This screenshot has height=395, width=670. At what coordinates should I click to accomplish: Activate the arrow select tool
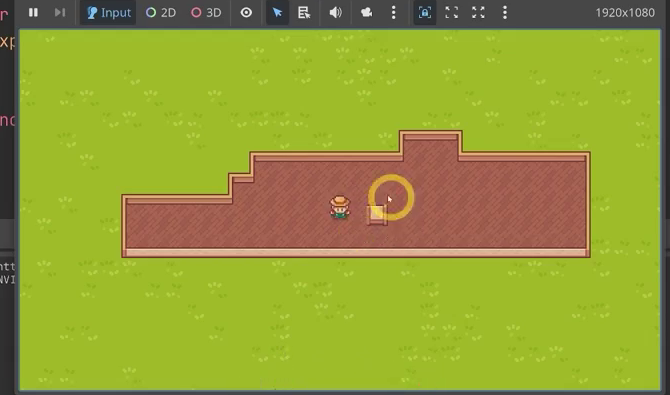pyautogui.click(x=277, y=12)
